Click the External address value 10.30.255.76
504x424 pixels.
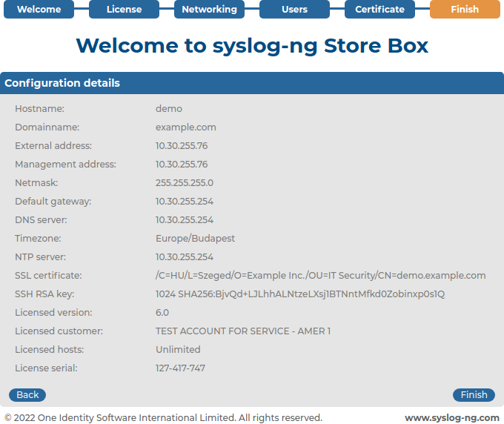click(182, 146)
